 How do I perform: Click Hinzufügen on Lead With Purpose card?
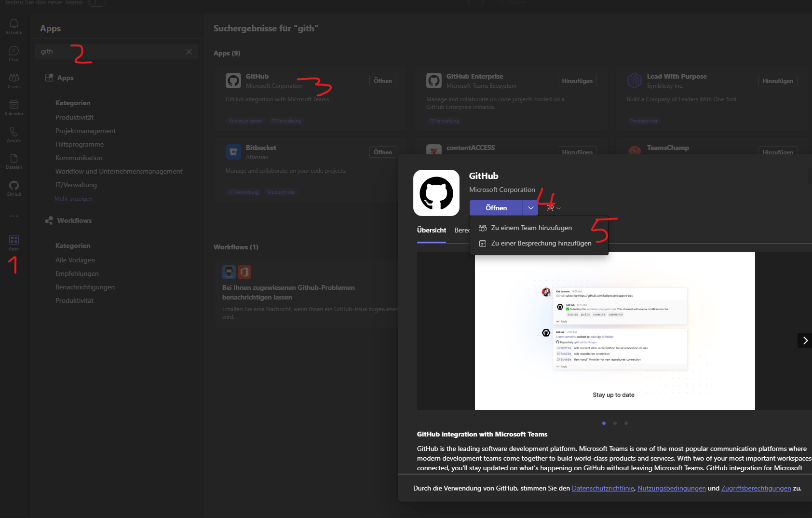point(778,81)
